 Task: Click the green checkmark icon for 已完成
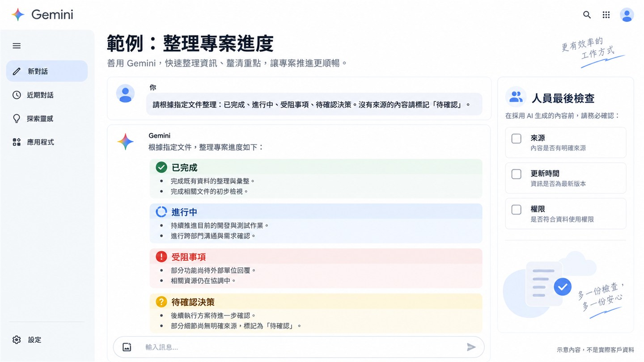pos(161,167)
